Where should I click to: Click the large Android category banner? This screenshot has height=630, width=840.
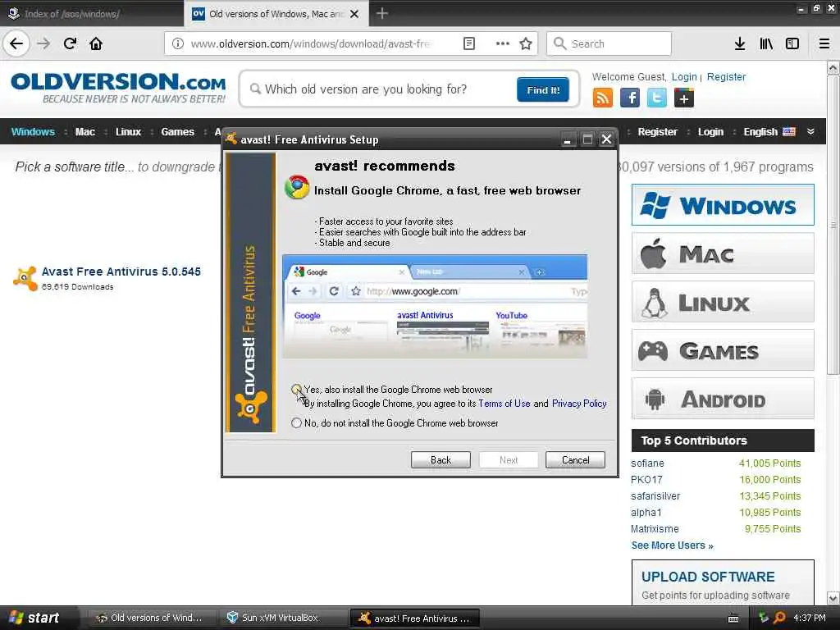pos(723,399)
